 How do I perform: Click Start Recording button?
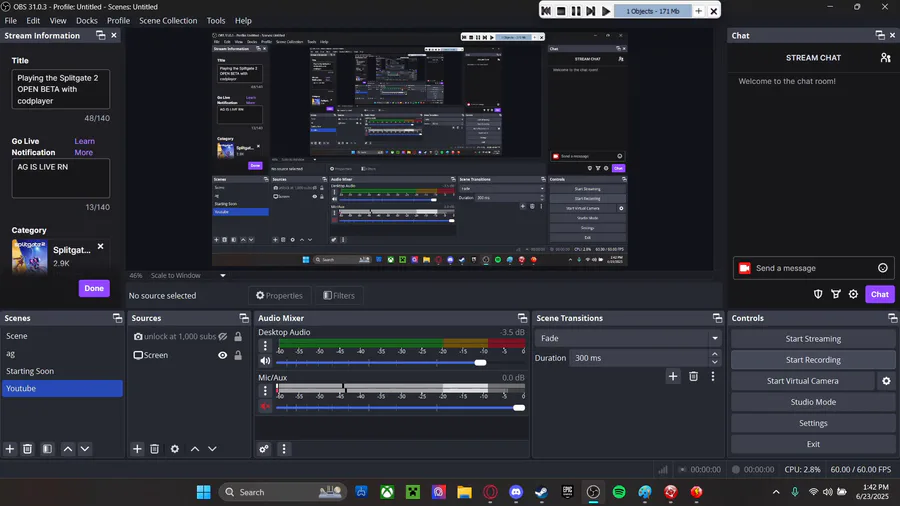point(813,360)
